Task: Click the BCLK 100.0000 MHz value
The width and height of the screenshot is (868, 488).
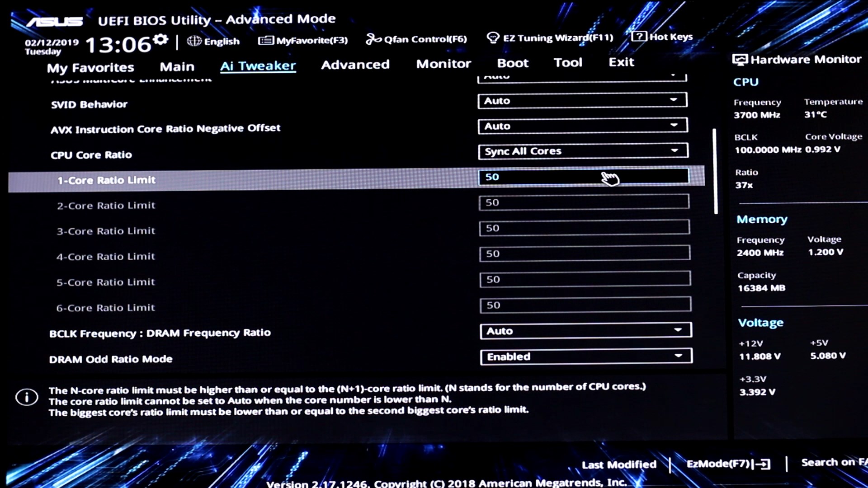Action: pyautogui.click(x=768, y=150)
